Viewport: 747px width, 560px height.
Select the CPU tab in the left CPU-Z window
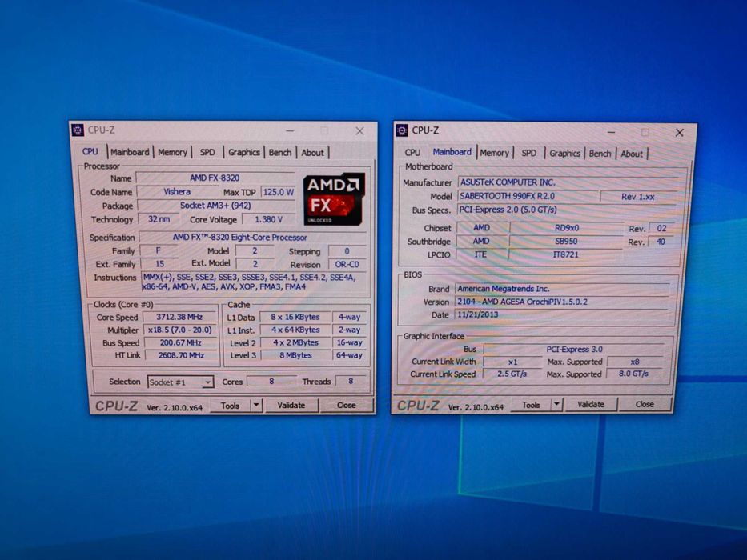click(90, 151)
